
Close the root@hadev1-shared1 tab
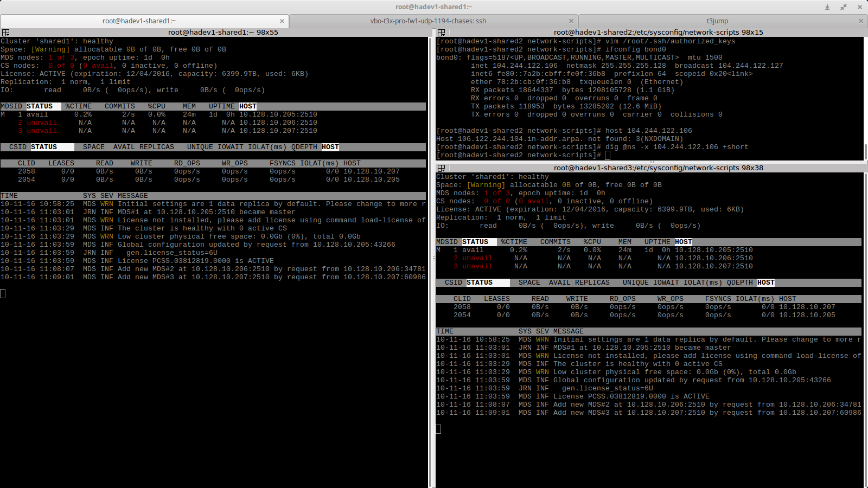pos(282,21)
